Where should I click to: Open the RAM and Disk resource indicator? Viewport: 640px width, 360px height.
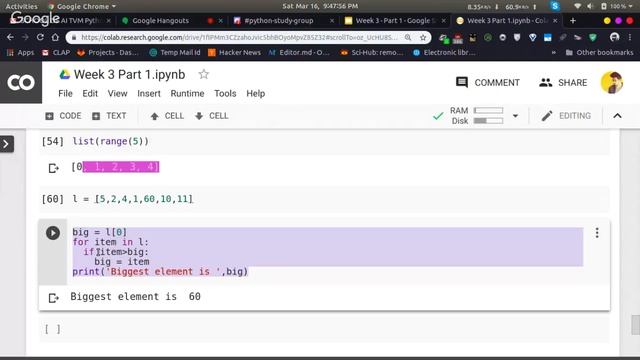(477, 116)
